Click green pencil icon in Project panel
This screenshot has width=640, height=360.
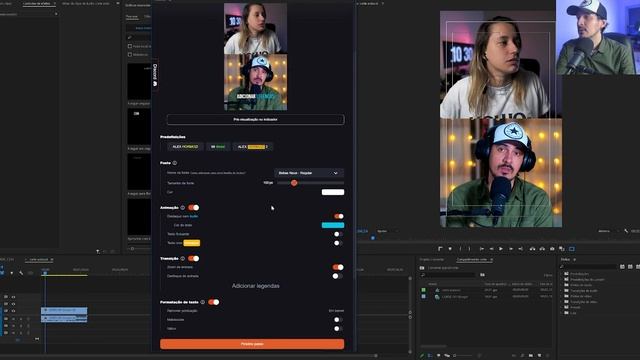click(422, 356)
